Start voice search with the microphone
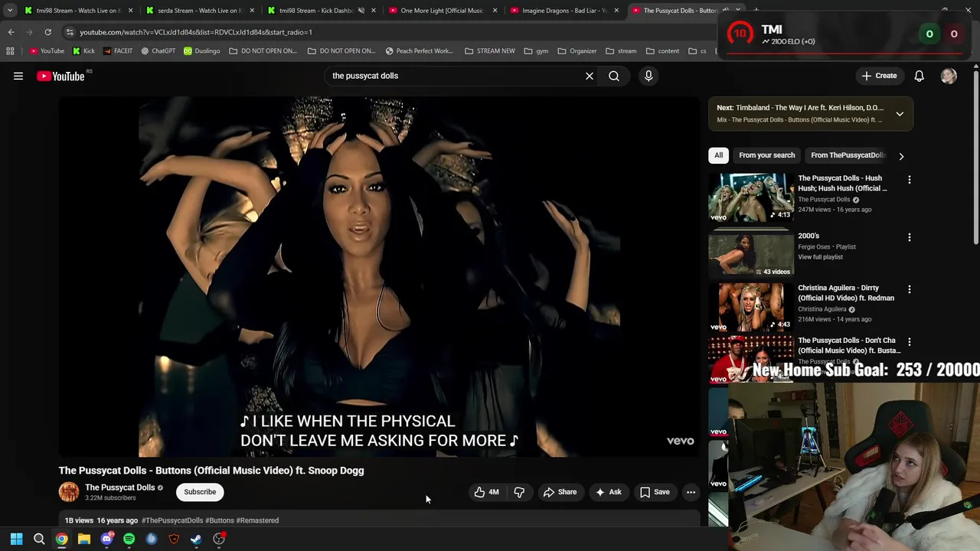The image size is (980, 551). [x=648, y=76]
